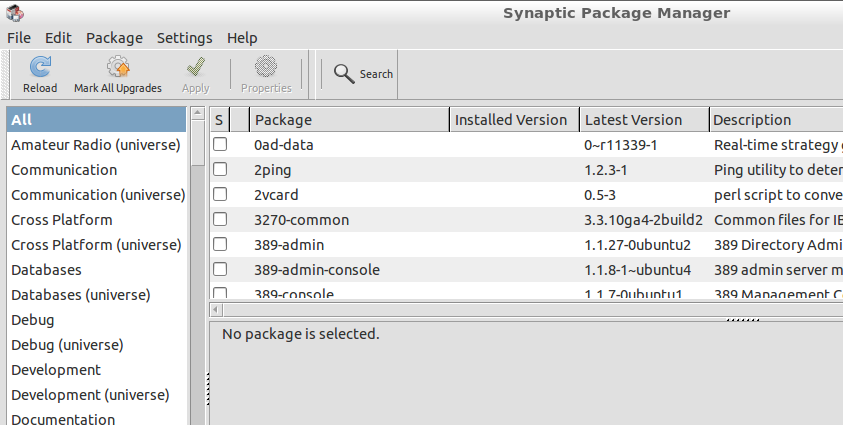Toggle status checkbox for 2vcard
The image size is (843, 425).
coord(220,195)
